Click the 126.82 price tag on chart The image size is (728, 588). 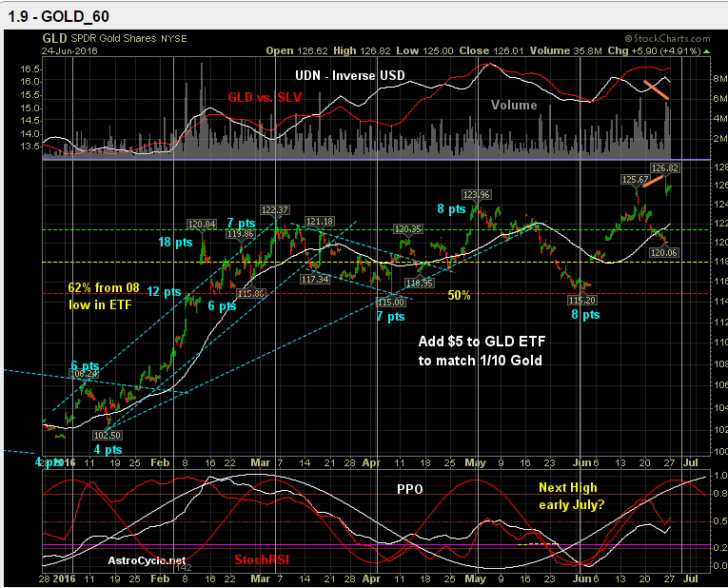coord(665,168)
